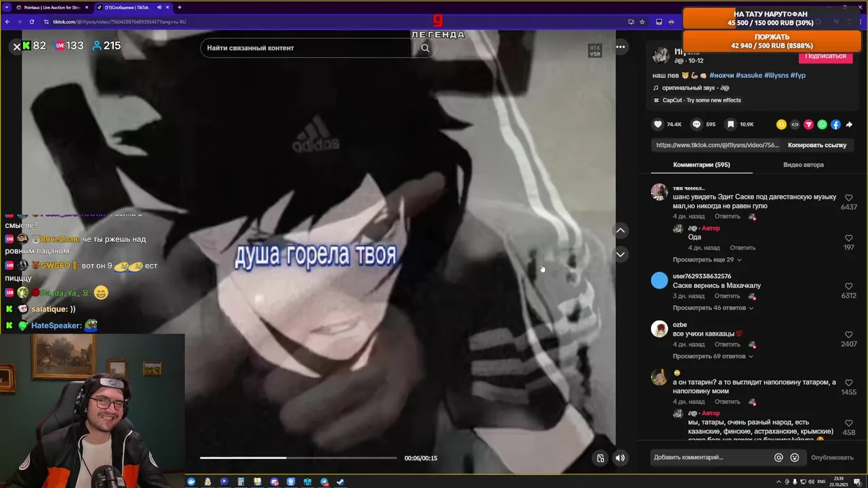The image size is (868, 488).
Task: Reply to 'Саске вернись в Махачкалу'
Action: 727,296
